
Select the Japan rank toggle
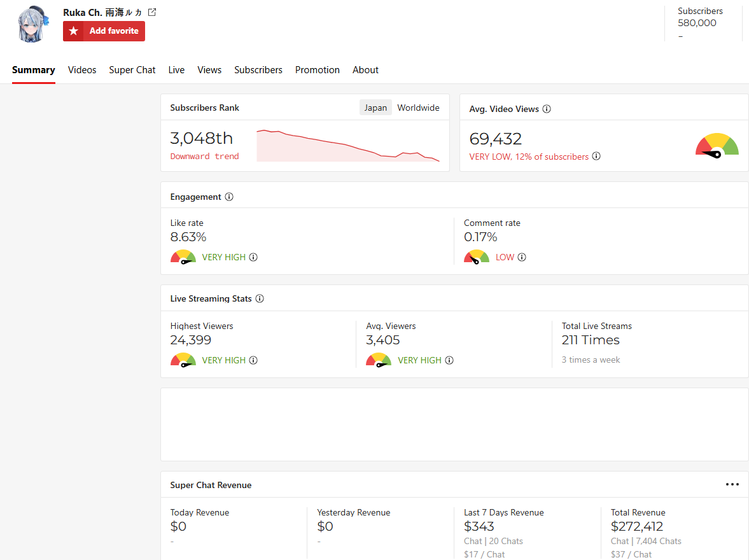[x=375, y=108]
